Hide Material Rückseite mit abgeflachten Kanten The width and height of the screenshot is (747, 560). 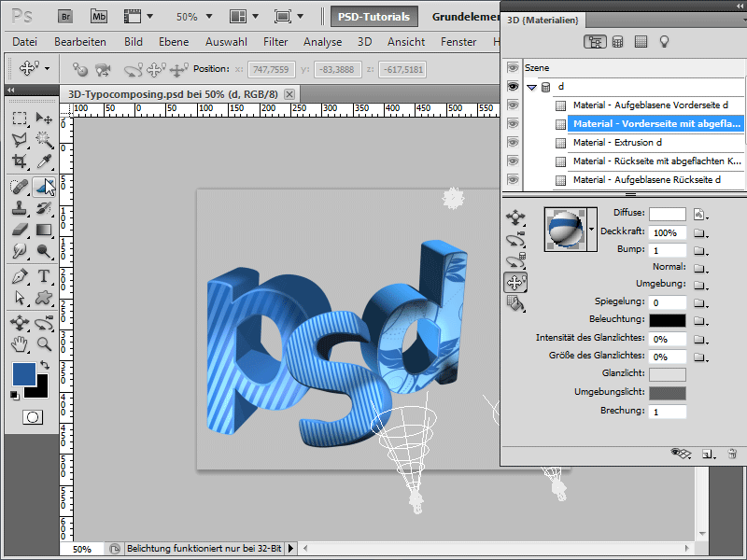(513, 161)
